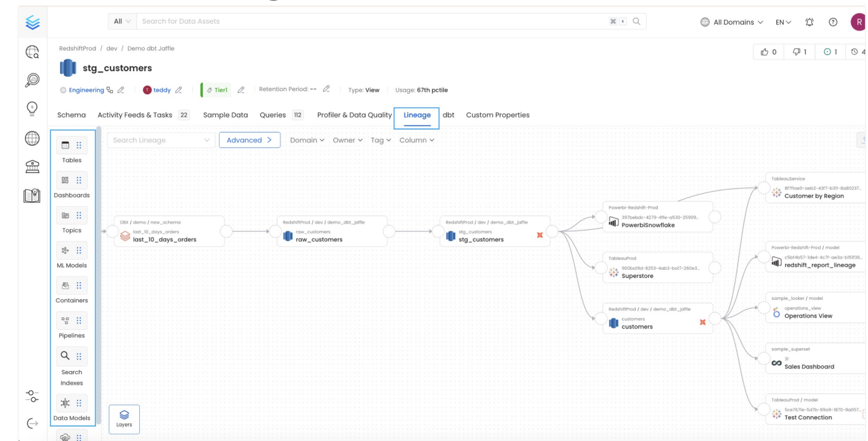Select the ML Models entity icon
The height and width of the screenshot is (441, 868).
65,250
